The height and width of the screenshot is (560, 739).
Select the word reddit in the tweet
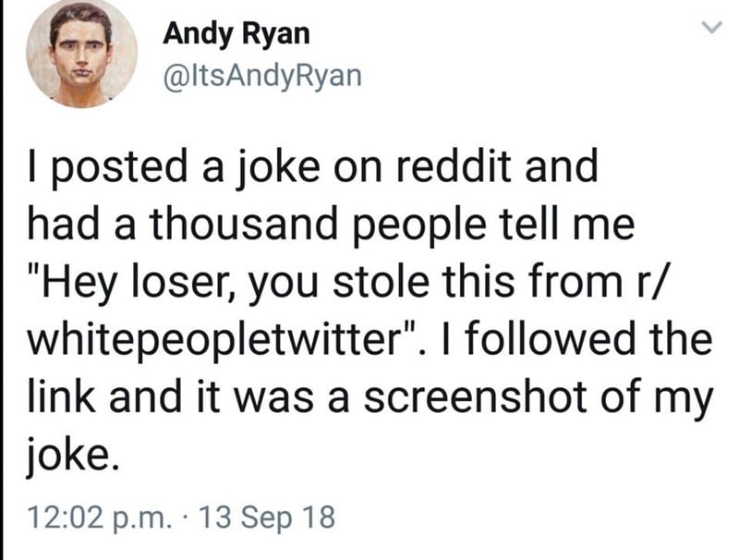[453, 167]
